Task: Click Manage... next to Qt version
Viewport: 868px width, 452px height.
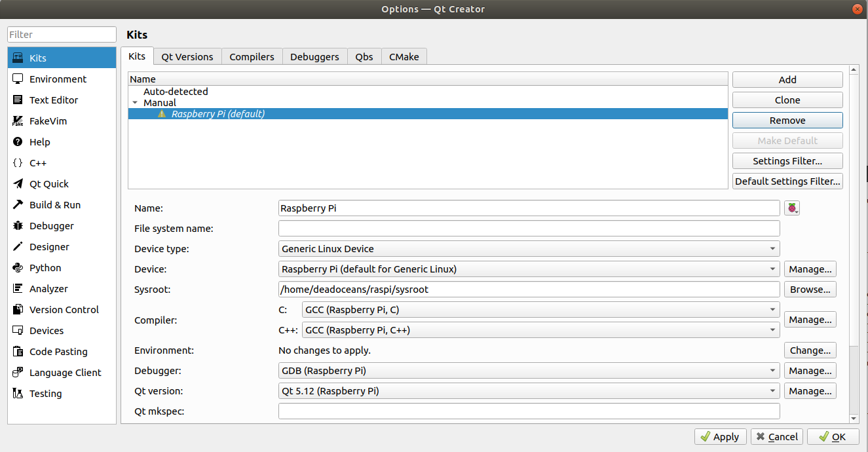Action: coord(810,391)
